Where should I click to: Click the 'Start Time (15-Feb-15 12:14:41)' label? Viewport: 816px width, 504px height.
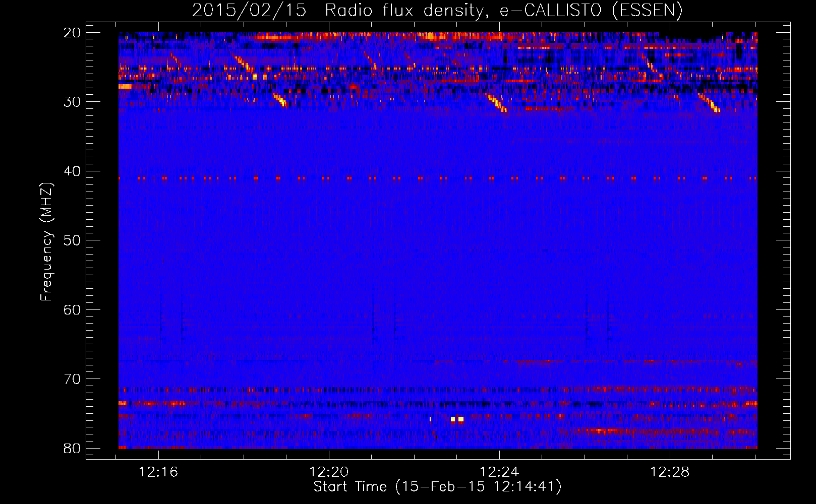point(438,487)
